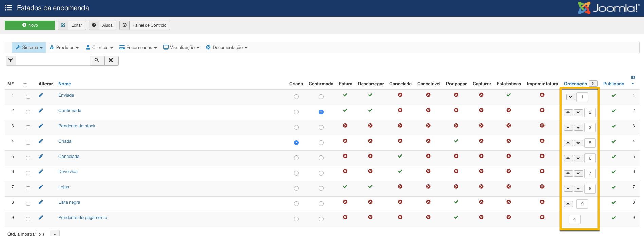Clear the search with the X button
Viewport: 644px width, 239px height.
tap(111, 60)
